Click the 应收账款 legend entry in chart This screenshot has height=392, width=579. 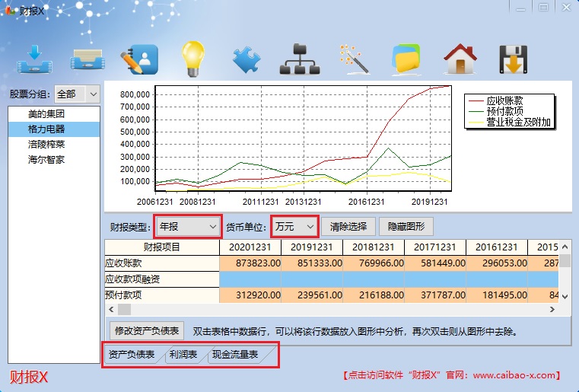click(496, 100)
